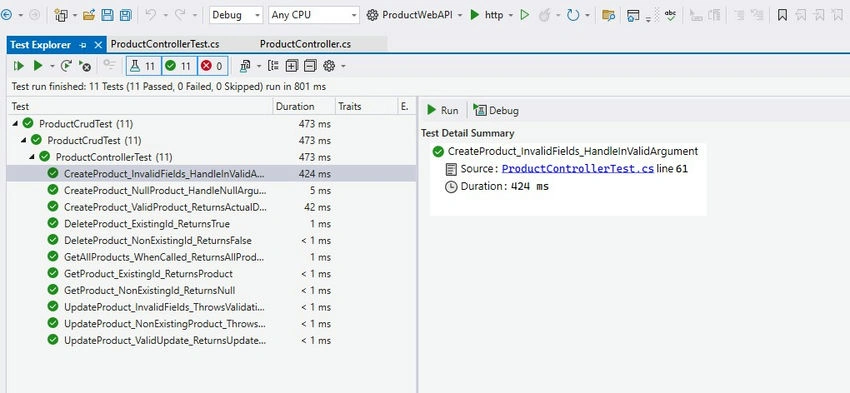Open the playlist dropdown arrow
The height and width of the screenshot is (393, 850).
259,66
